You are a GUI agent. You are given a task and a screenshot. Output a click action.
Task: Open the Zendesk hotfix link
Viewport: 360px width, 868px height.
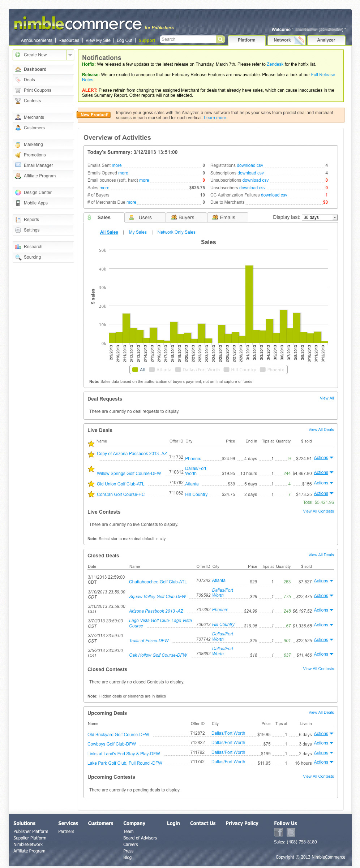point(275,64)
